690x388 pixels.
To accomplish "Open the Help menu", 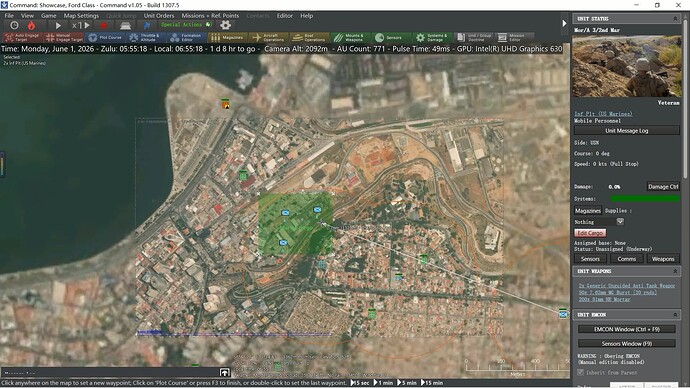I will pyautogui.click(x=307, y=15).
